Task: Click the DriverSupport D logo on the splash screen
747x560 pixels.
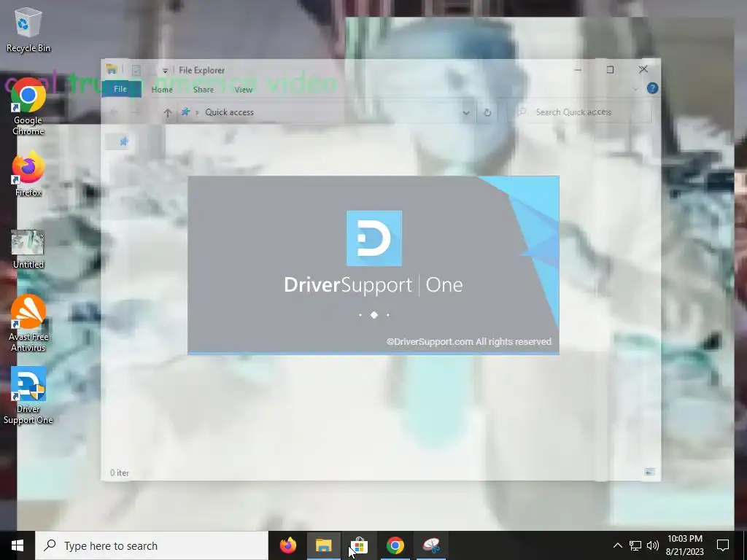Action: point(374,238)
